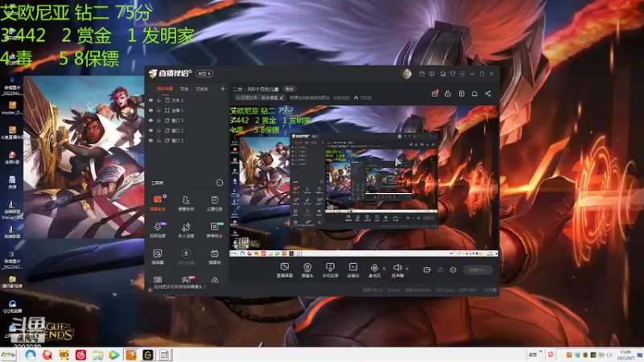Open the mail icon in title bar
This screenshot has height=362, width=644.
pos(422,74)
